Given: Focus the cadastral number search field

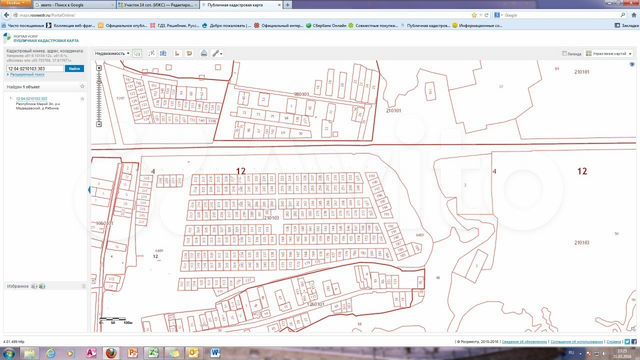Looking at the screenshot, I should (x=35, y=69).
